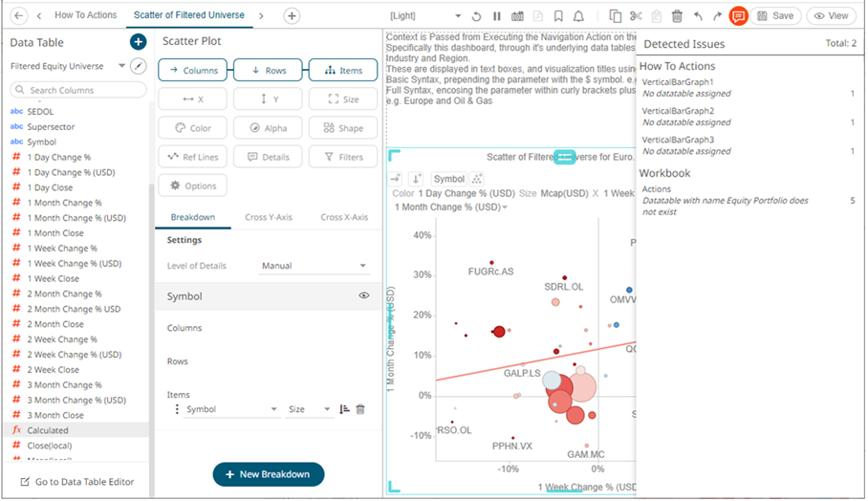Click the Save button
Viewport: 868px width, 501px height.
[x=774, y=16]
